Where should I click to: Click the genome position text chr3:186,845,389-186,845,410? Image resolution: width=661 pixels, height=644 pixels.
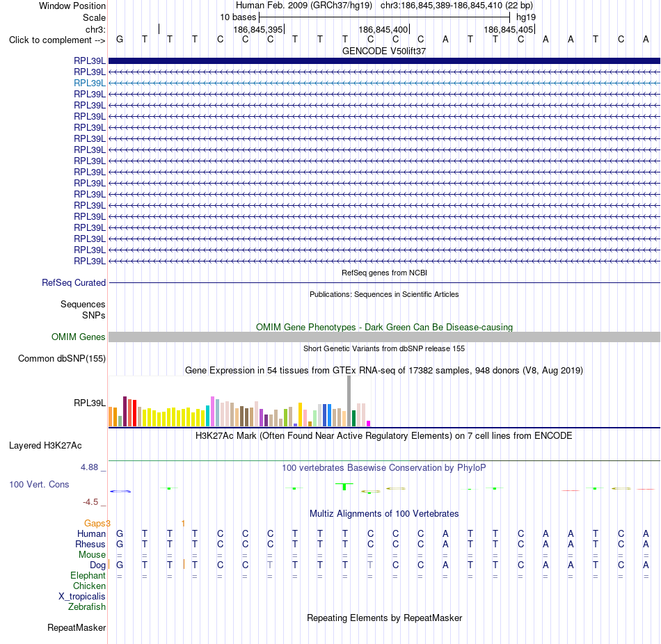(441, 6)
